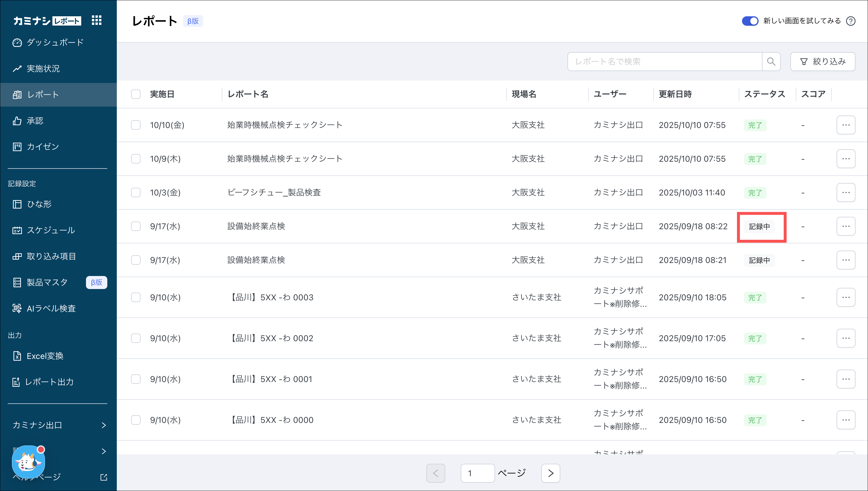Toggle 新しい画面を試してみる switch off

[x=750, y=21]
